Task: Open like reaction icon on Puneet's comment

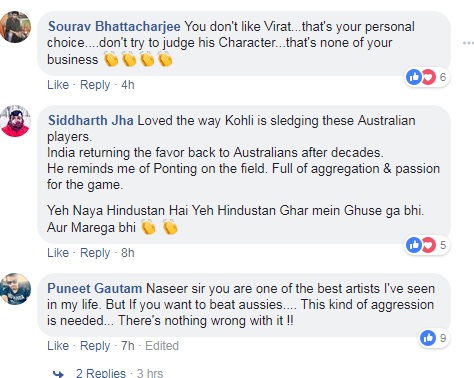Action: [x=428, y=338]
